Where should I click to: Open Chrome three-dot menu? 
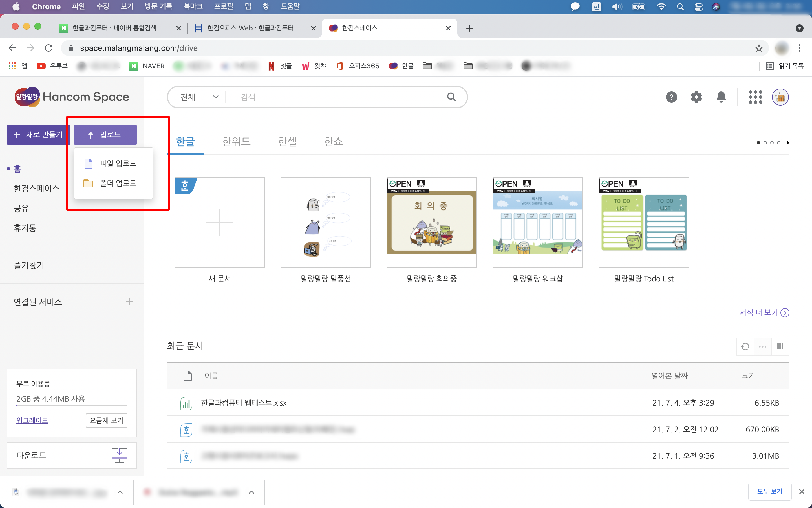(x=800, y=48)
